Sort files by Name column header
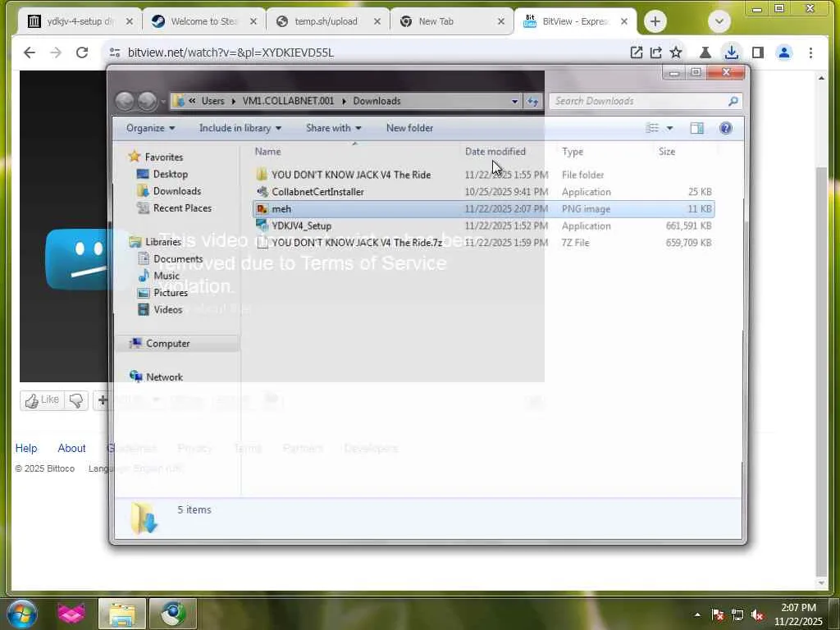840x630 pixels. click(x=356, y=152)
